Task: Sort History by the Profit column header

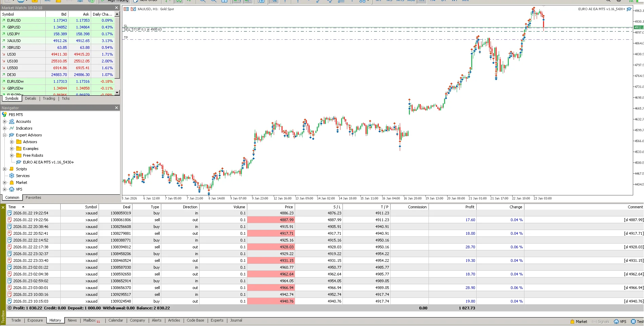Action: [470, 207]
